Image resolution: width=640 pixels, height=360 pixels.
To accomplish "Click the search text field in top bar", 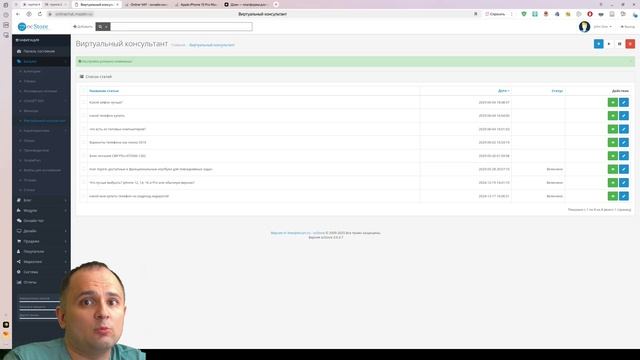I will [181, 27].
